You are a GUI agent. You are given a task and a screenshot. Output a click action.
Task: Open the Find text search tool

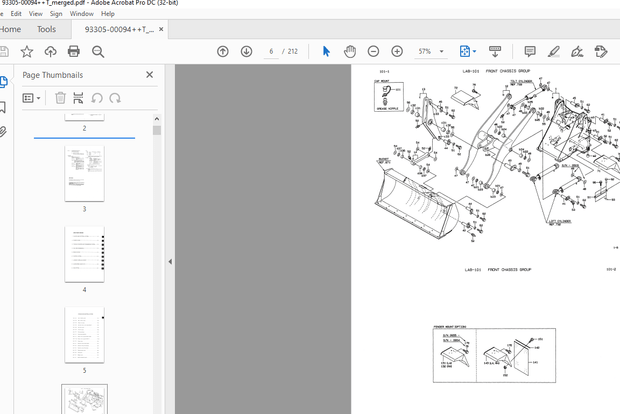coord(98,52)
